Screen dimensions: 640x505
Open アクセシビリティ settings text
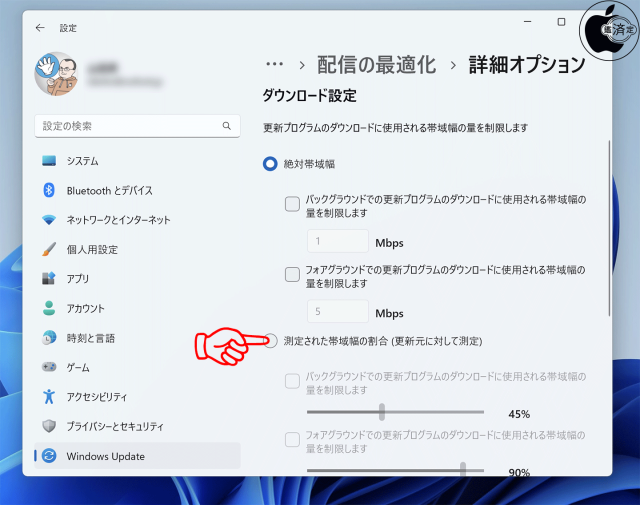(97, 396)
